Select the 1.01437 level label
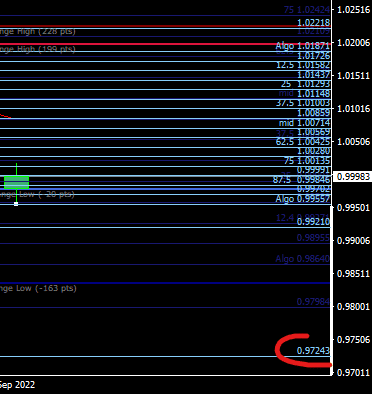This screenshot has height=394, width=372. (x=313, y=75)
